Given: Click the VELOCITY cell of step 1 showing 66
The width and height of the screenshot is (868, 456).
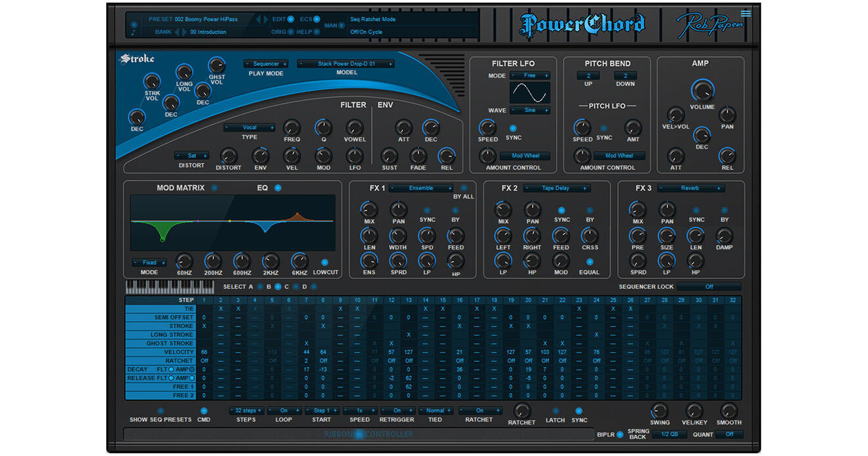Looking at the screenshot, I should [204, 352].
